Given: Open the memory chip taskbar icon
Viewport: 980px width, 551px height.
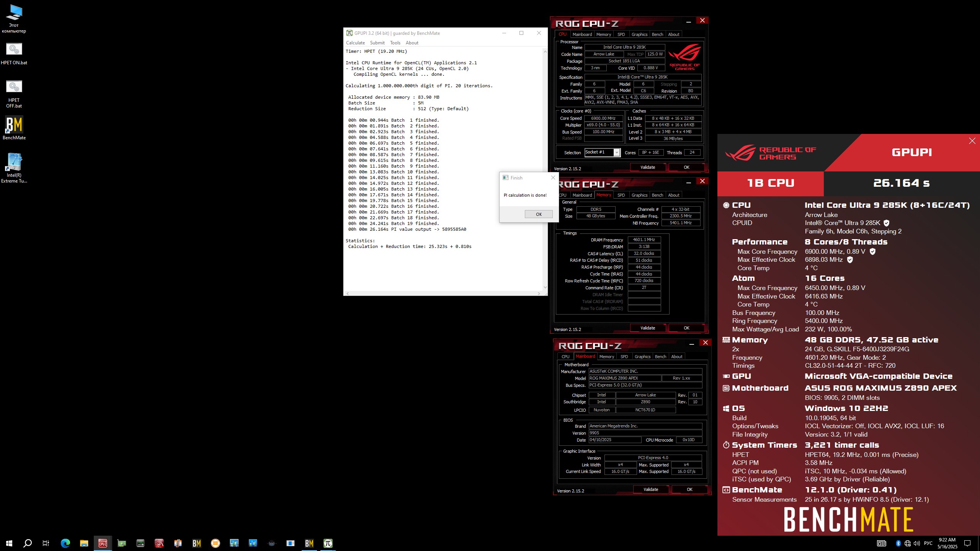Looking at the screenshot, I should [x=140, y=543].
